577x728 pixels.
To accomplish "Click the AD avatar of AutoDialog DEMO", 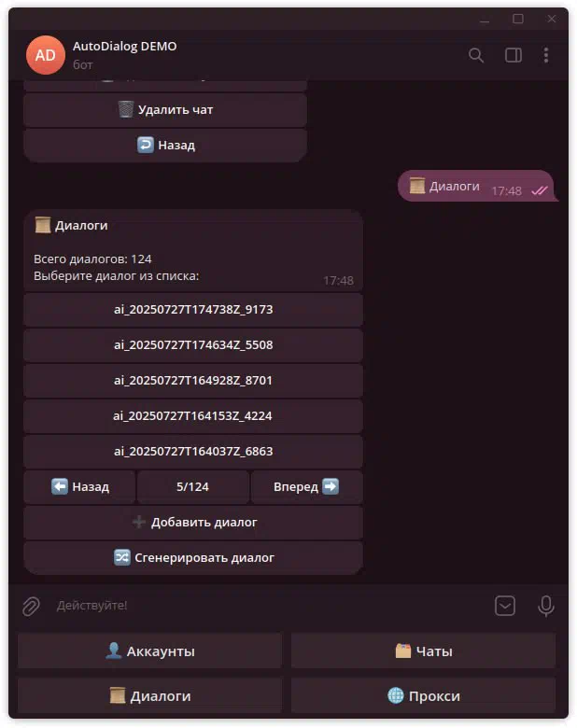I will pyautogui.click(x=45, y=55).
